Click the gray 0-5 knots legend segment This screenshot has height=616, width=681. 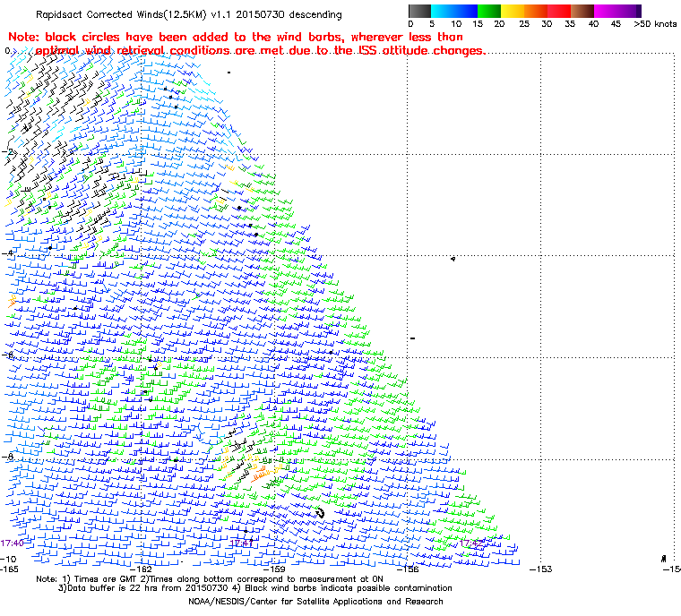pyautogui.click(x=419, y=11)
